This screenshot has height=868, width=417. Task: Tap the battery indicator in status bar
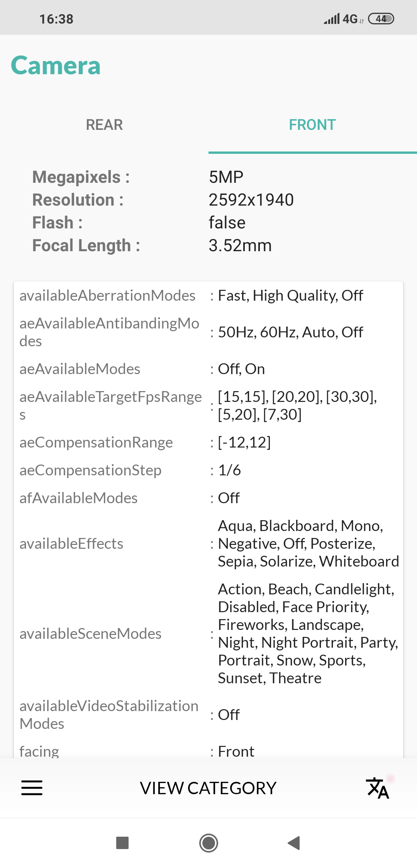coord(381,19)
